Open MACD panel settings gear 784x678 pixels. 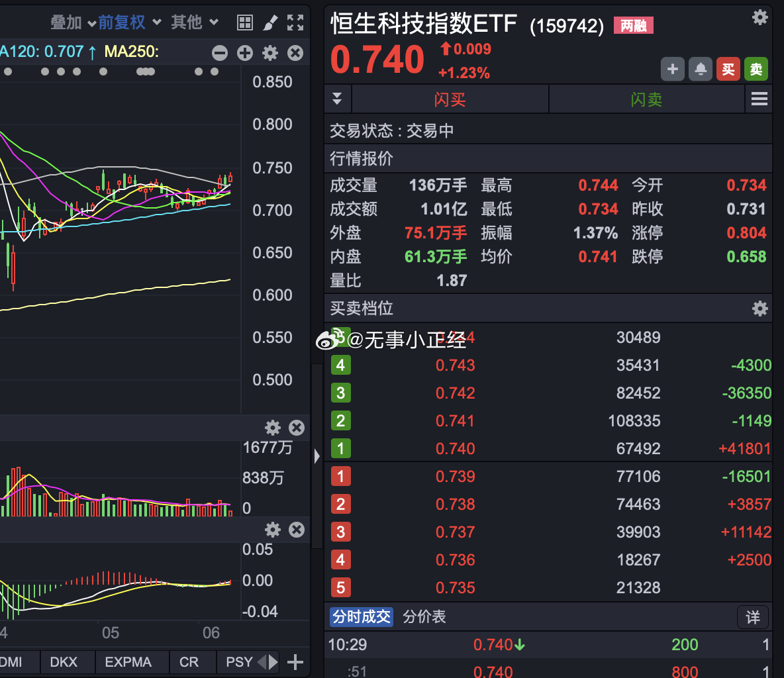273,530
